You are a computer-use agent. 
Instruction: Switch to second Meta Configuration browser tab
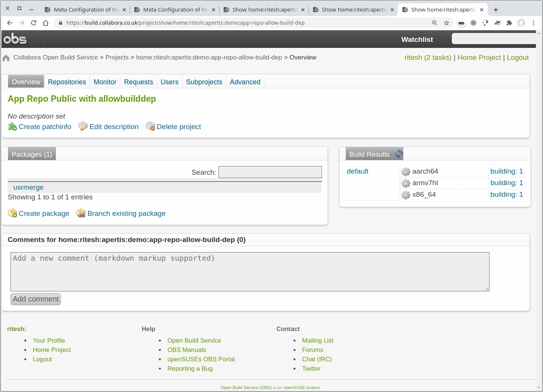(x=175, y=10)
